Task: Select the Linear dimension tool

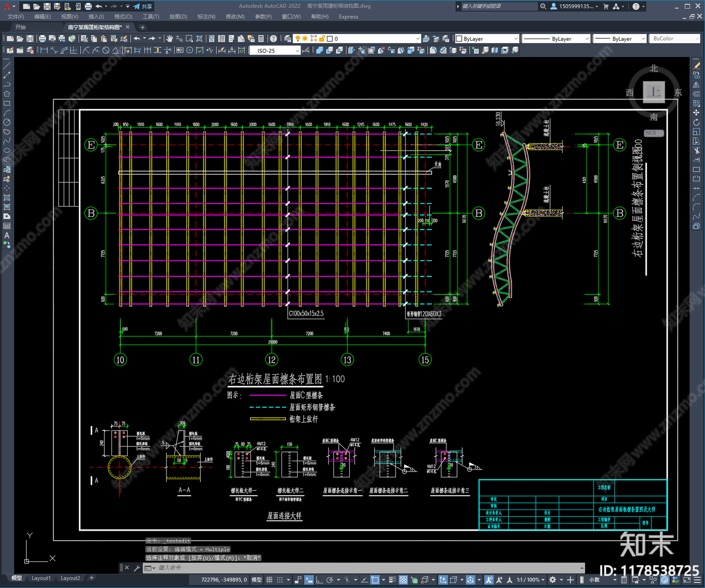Action: tap(44, 50)
